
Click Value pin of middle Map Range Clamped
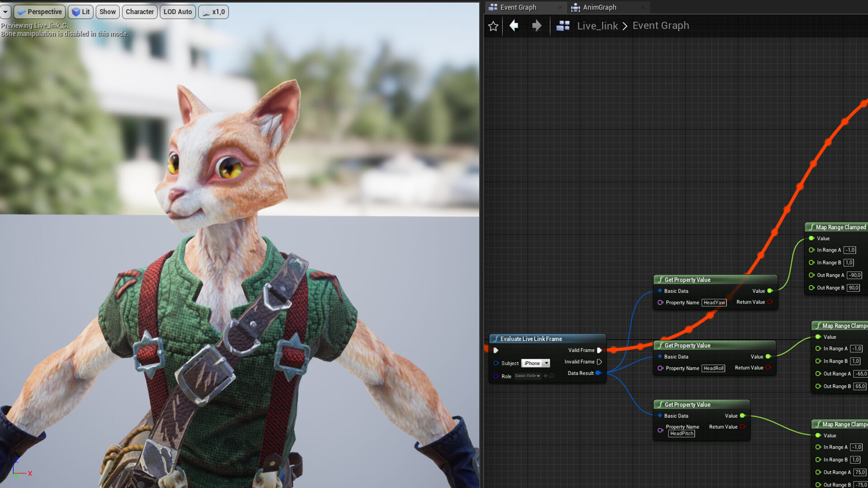[818, 337]
